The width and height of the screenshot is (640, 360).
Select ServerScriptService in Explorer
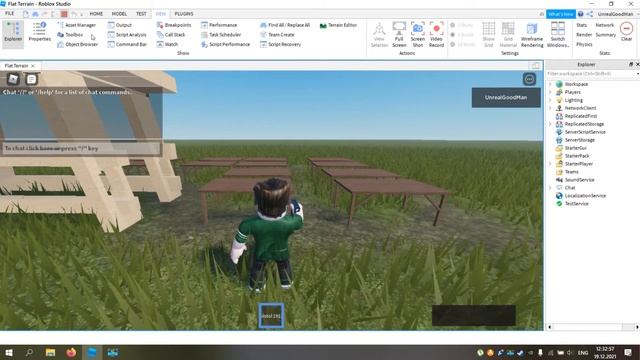[x=585, y=132]
